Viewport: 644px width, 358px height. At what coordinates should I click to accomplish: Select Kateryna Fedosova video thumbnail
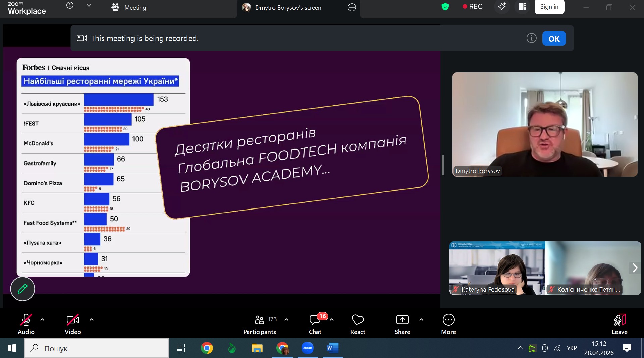click(497, 268)
